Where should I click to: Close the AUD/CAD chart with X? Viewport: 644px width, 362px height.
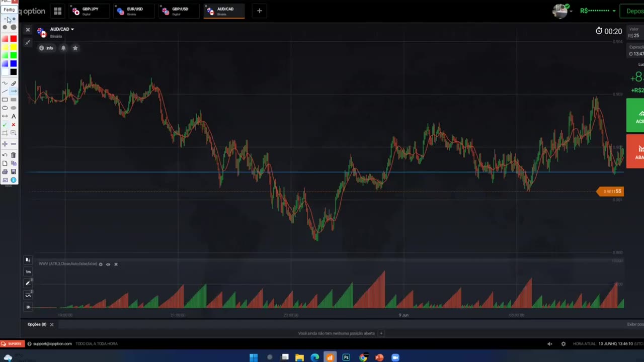pyautogui.click(x=28, y=30)
